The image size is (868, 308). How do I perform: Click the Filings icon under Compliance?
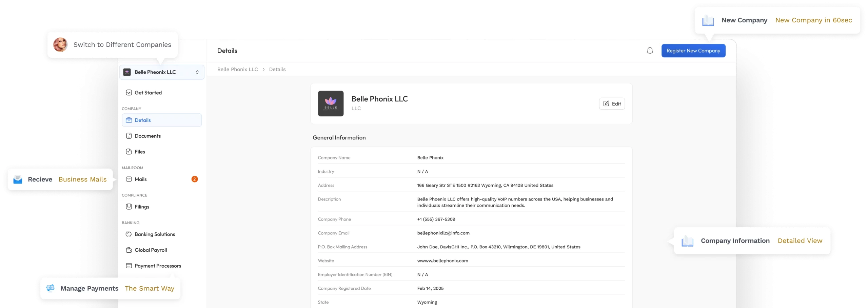pos(129,207)
